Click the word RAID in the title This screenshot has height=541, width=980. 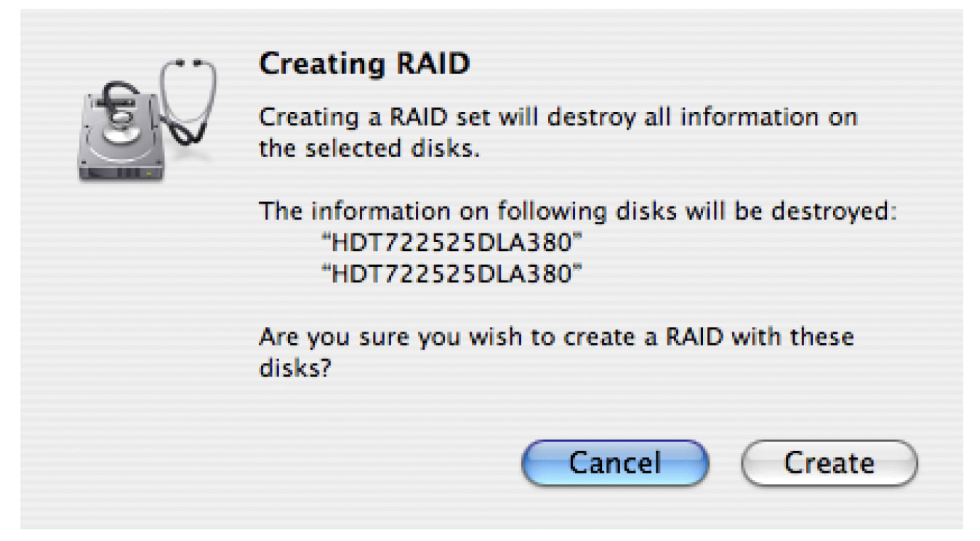[x=433, y=64]
